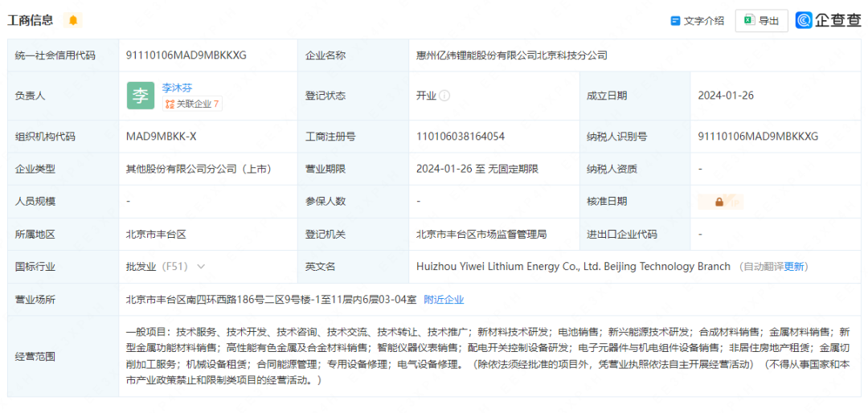This screenshot has height=413, width=868.
Task: Click the 北京市丰台区市场监督管理局 registration authority
Action: point(481,234)
